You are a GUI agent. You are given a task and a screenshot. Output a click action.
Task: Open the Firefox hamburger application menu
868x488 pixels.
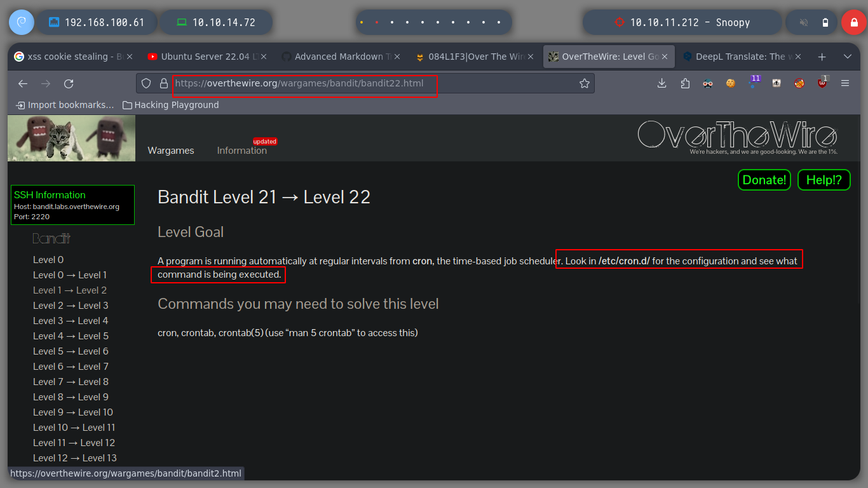[845, 83]
